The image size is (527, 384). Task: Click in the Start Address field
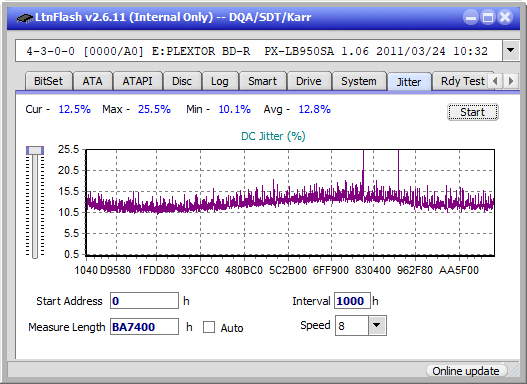tap(144, 301)
